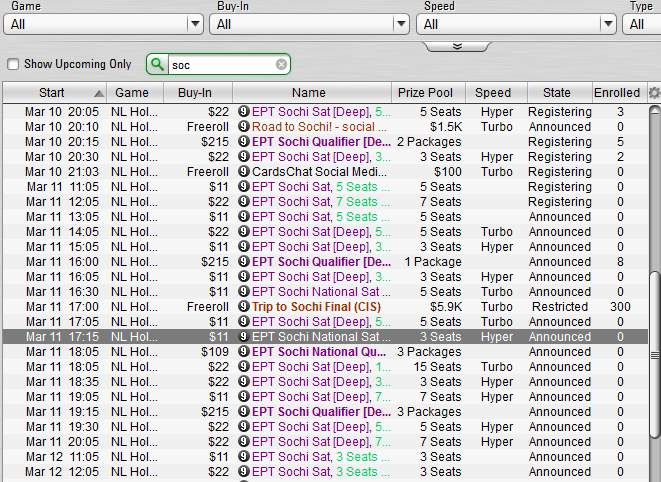Click the icon on the Mar 11 16:30 National Sat row
Screen dimensions: 661x482
click(244, 291)
